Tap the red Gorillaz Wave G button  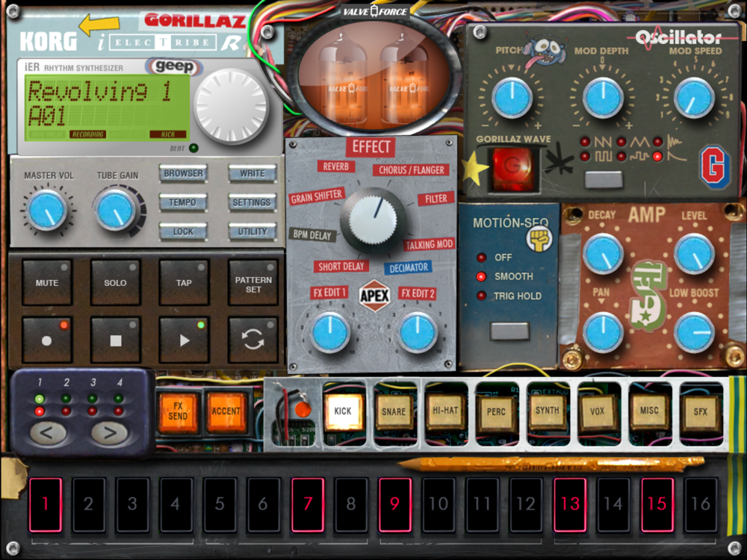click(512, 168)
